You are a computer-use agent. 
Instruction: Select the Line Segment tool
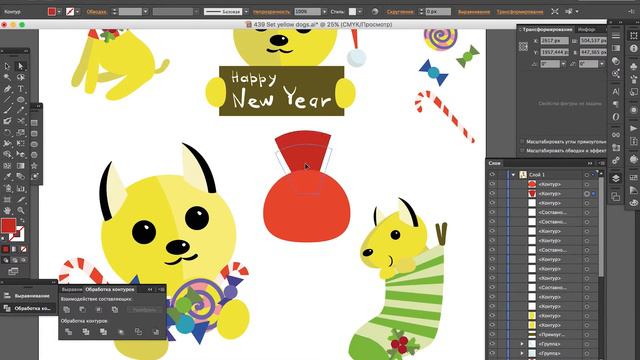click(7, 100)
